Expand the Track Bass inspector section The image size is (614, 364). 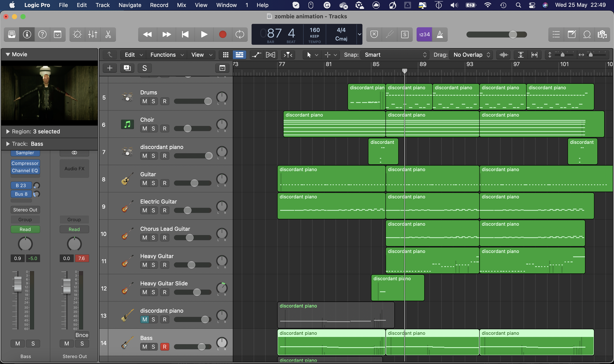pyautogui.click(x=8, y=144)
